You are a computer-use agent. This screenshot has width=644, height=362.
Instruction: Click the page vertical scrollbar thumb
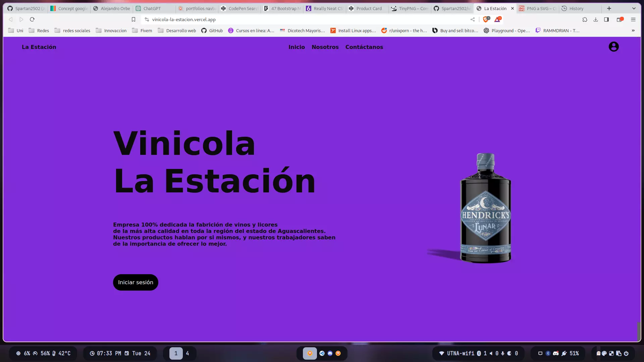(x=639, y=331)
